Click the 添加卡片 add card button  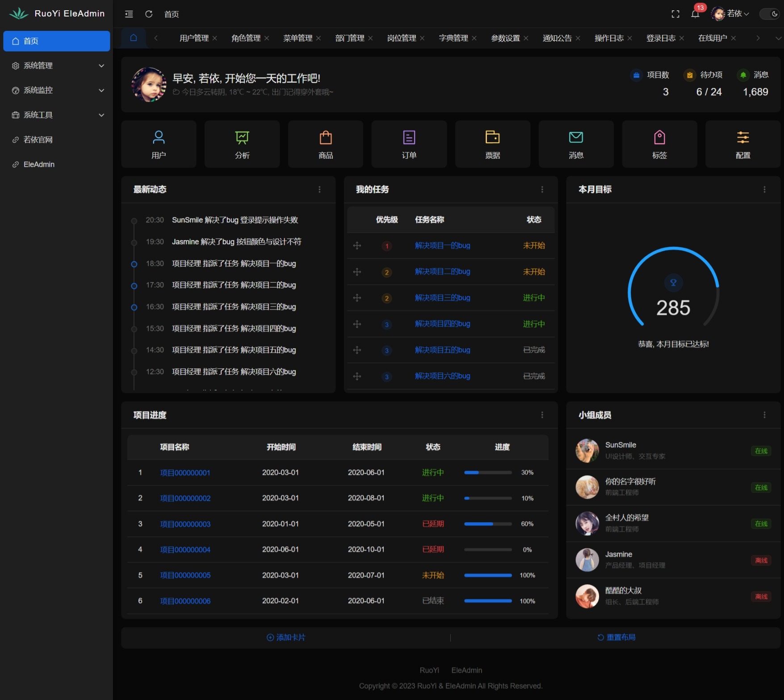click(x=285, y=637)
